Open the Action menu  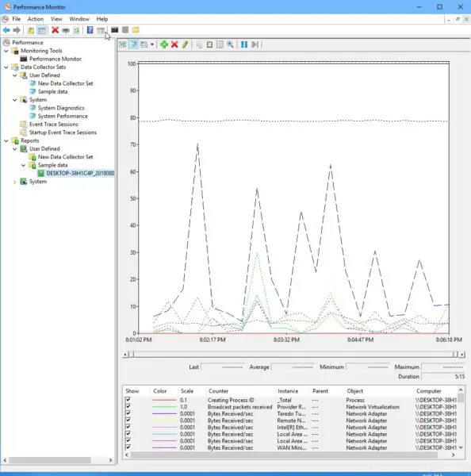tap(36, 19)
